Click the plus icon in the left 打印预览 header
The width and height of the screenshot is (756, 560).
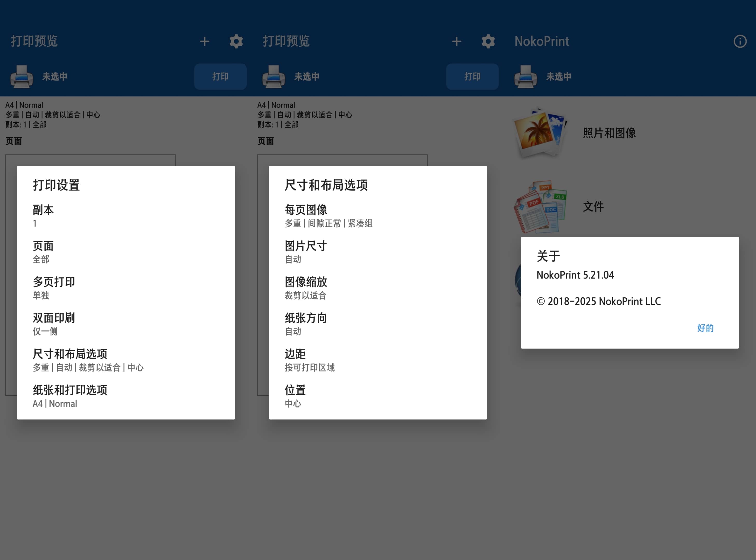point(204,41)
